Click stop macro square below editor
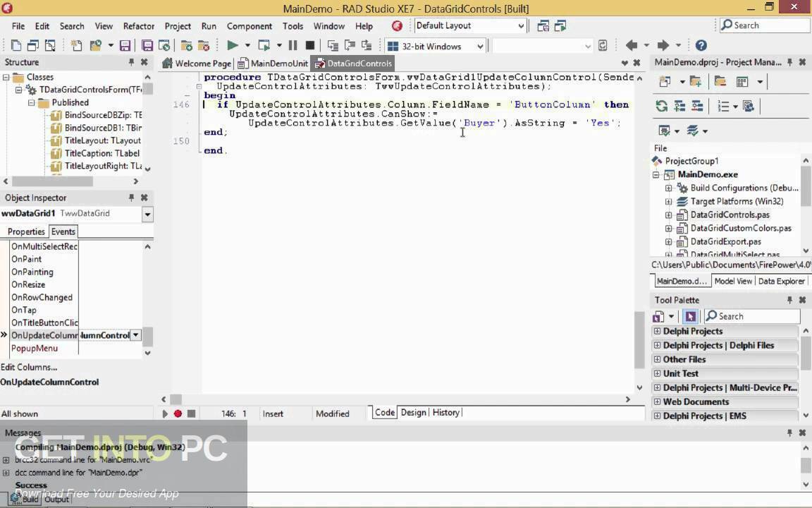Screen dimensions: 812x508 pos(191,413)
